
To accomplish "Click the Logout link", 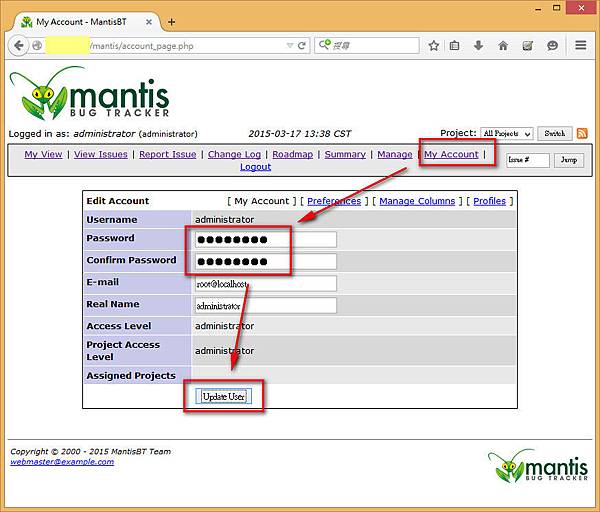I will (x=256, y=167).
